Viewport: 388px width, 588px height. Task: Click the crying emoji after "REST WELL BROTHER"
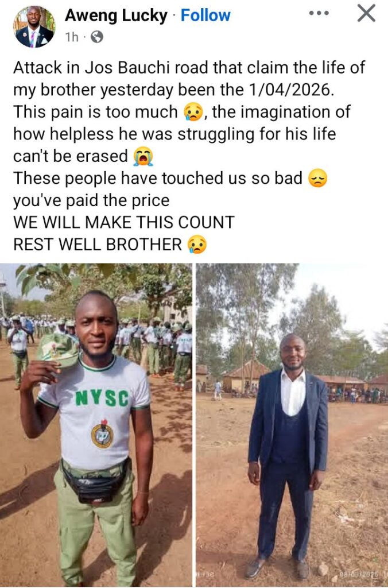pos(197,245)
